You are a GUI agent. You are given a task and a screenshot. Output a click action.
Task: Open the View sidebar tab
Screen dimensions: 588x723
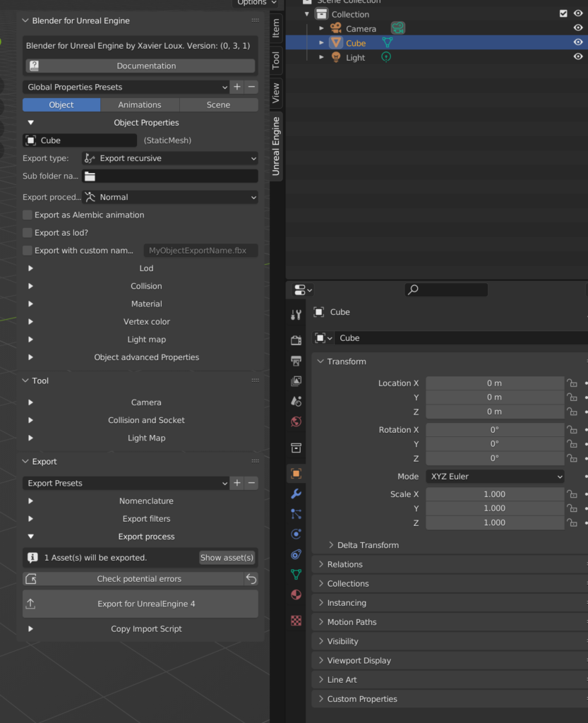click(275, 92)
